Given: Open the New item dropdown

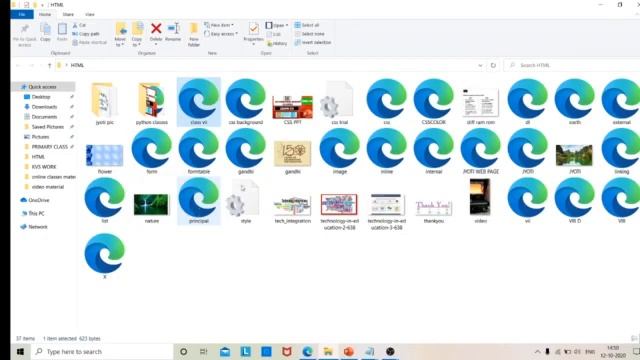Looking at the screenshot, I should (x=219, y=25).
